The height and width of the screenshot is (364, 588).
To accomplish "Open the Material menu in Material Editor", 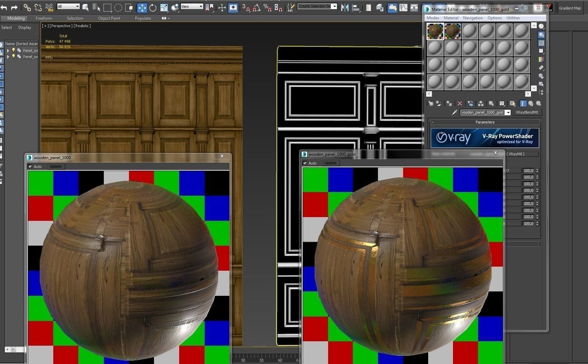I will 451,18.
